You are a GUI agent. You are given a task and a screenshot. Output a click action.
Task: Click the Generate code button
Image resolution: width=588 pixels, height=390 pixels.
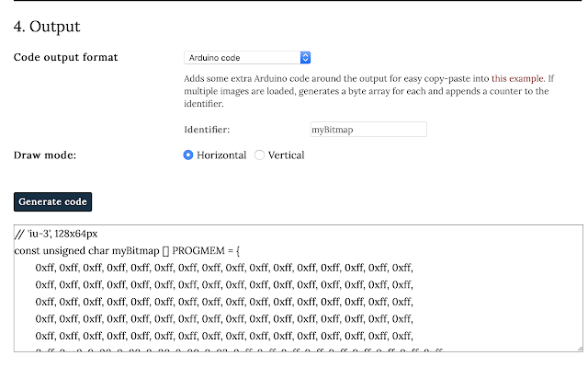point(53,202)
